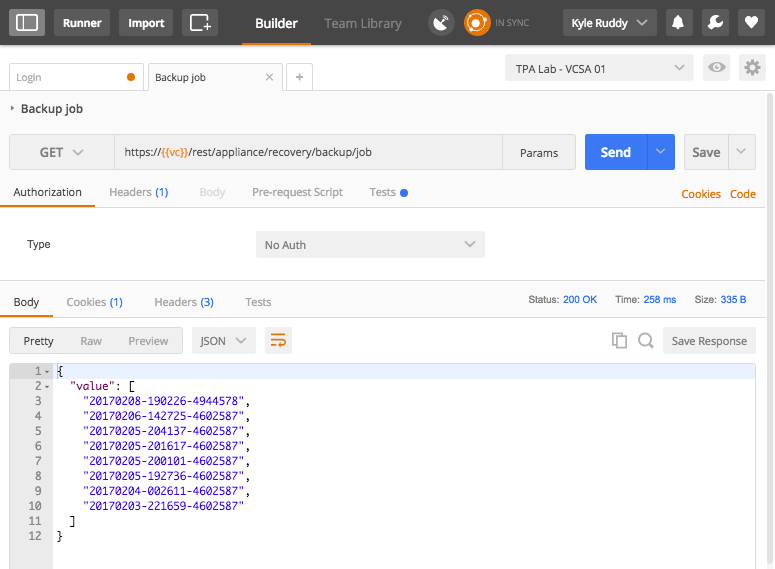The height and width of the screenshot is (569, 775).
Task: Open manage environments gear icon
Action: pos(752,68)
